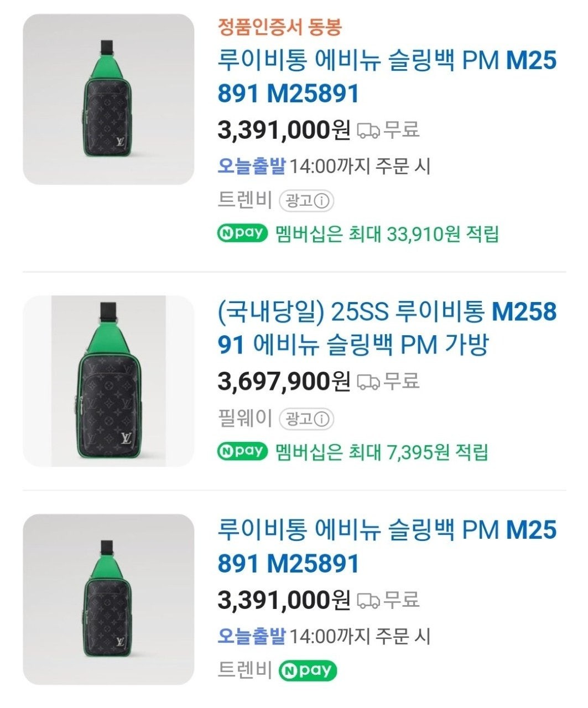Click 멤버십은 최대 7,395원 적립 text

[x=382, y=452]
